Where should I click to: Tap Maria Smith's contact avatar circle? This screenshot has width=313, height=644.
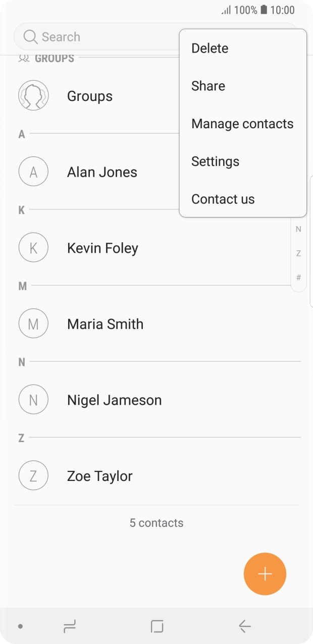(33, 324)
